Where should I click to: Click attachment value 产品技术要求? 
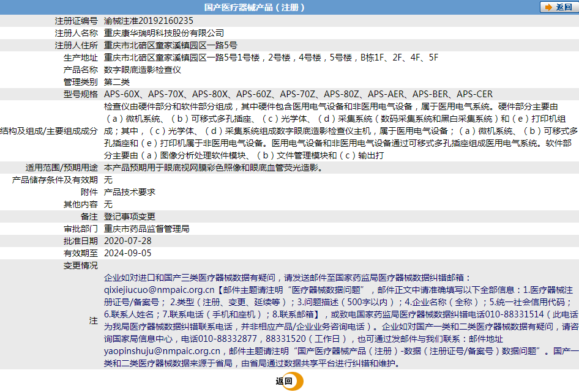click(130, 192)
